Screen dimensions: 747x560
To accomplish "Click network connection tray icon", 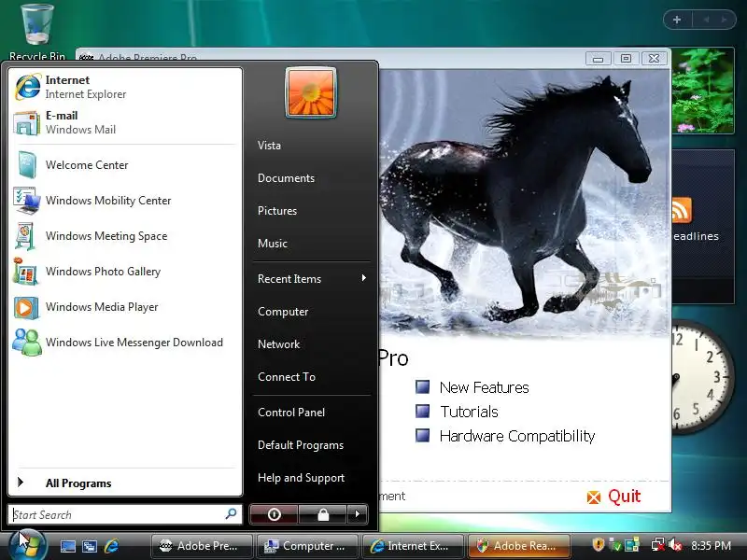I will click(x=658, y=544).
